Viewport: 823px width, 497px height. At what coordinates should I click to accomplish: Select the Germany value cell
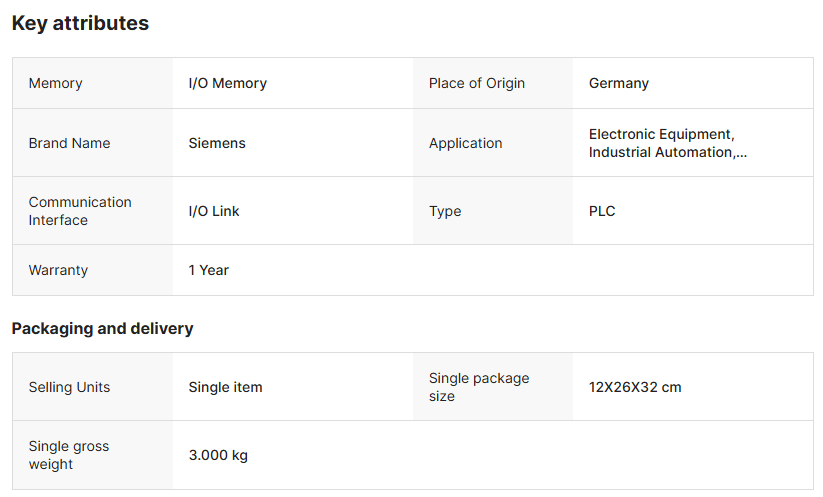(x=618, y=83)
